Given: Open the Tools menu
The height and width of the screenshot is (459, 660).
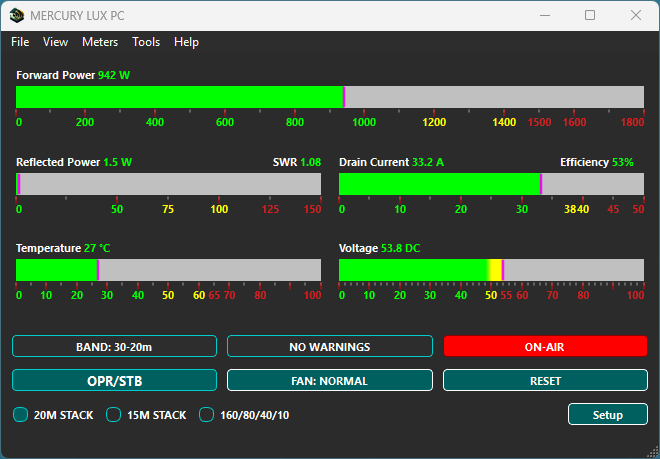Looking at the screenshot, I should pyautogui.click(x=146, y=42).
